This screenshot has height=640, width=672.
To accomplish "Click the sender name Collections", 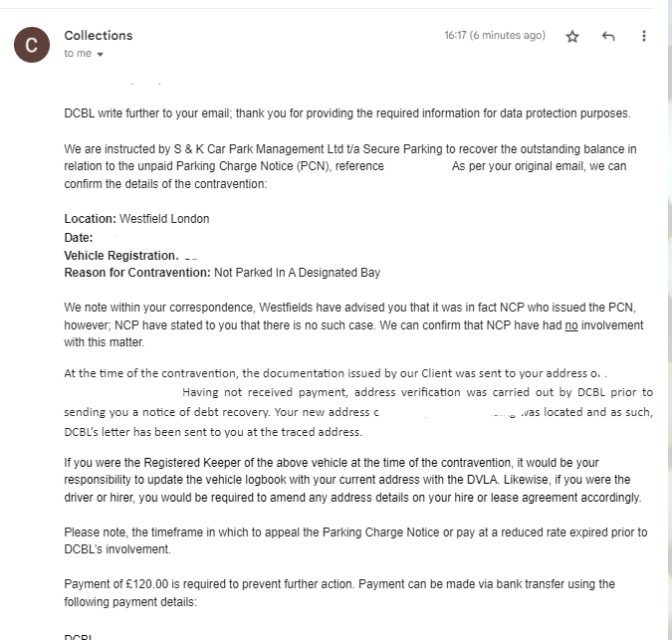I will tap(98, 35).
